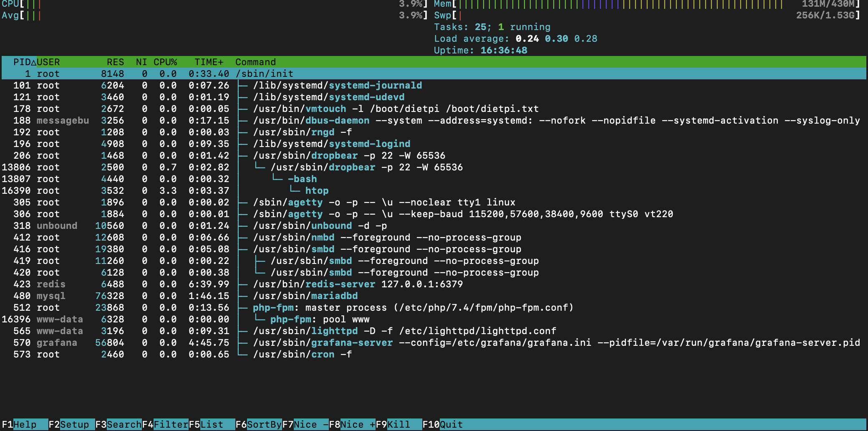The image size is (868, 431).
Task: Select the systemd-journald process row
Action: pyautogui.click(x=434, y=85)
